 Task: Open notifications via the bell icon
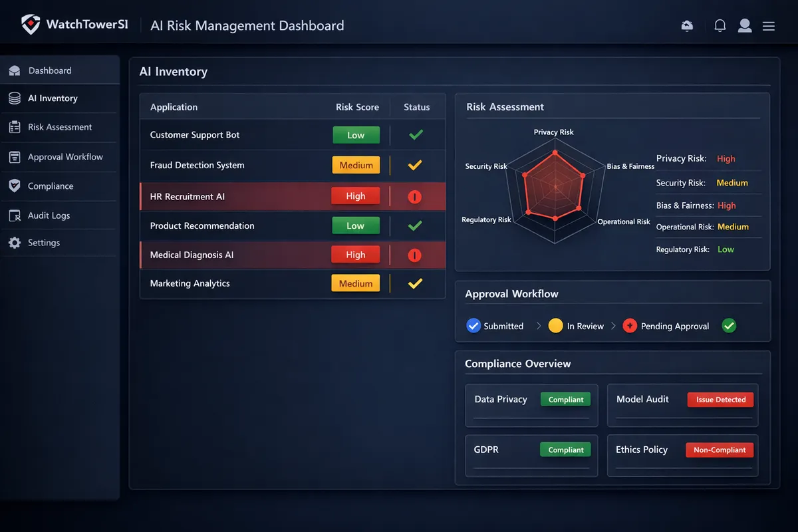coord(720,25)
